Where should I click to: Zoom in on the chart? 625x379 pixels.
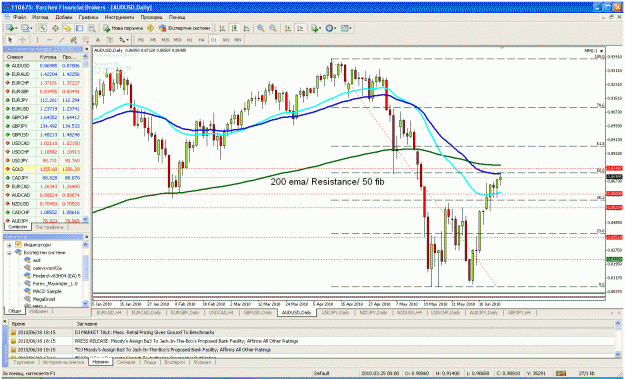261,28
